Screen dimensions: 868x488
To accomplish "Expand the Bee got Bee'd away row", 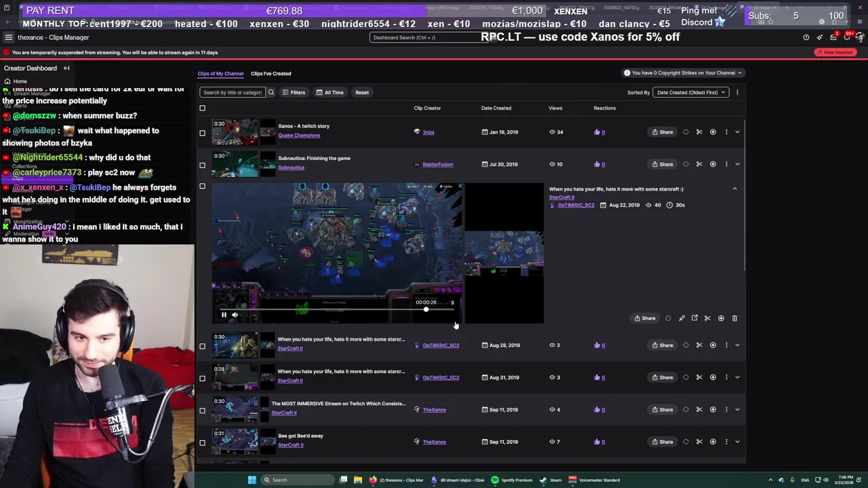I will coord(737,442).
